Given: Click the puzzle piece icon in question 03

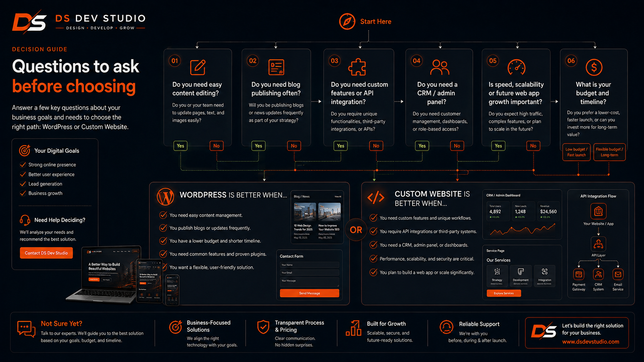Looking at the screenshot, I should click(x=357, y=67).
